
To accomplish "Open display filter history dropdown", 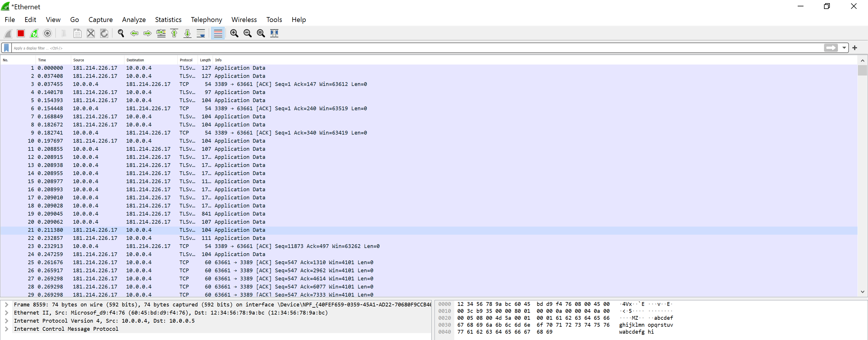I will [x=844, y=48].
